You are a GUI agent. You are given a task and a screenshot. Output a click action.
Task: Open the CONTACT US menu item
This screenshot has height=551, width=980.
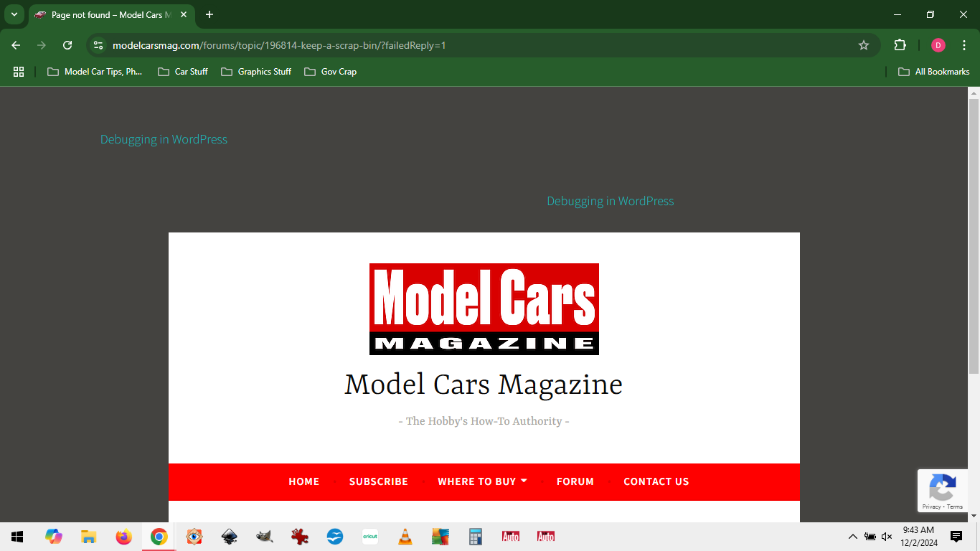(656, 481)
